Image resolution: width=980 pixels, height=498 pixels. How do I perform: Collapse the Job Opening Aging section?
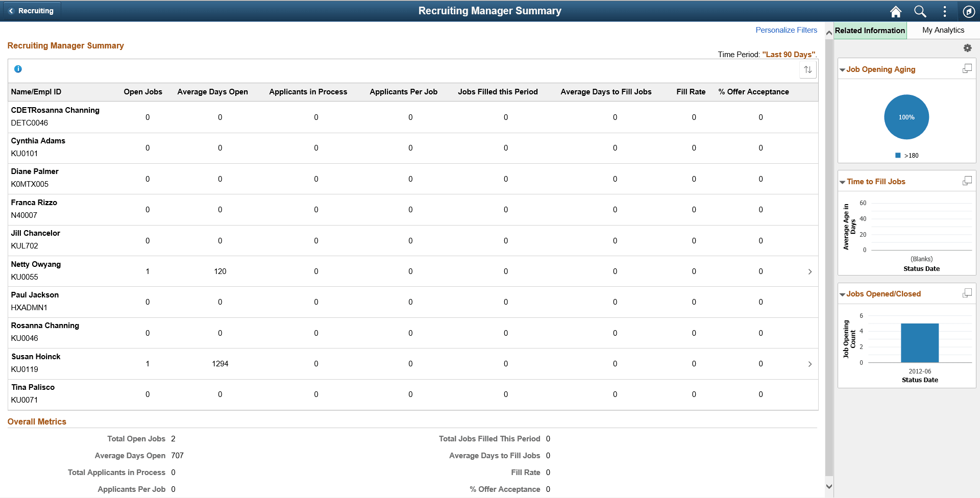coord(842,69)
